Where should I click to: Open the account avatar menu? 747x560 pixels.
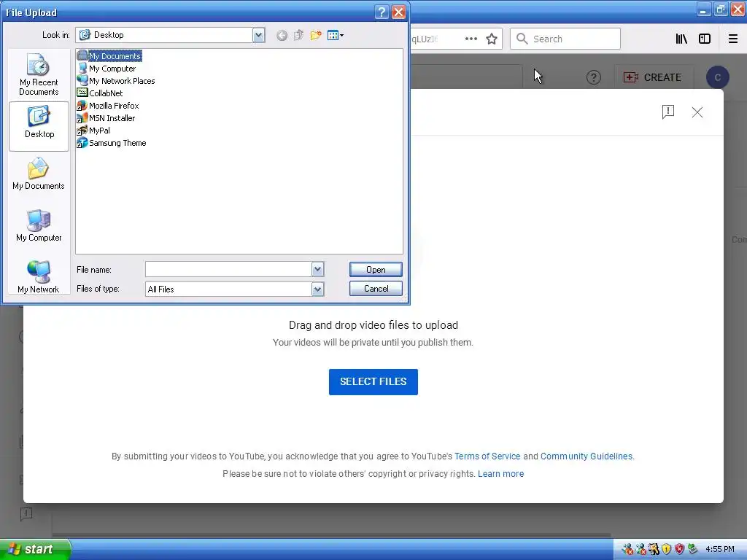click(x=718, y=77)
